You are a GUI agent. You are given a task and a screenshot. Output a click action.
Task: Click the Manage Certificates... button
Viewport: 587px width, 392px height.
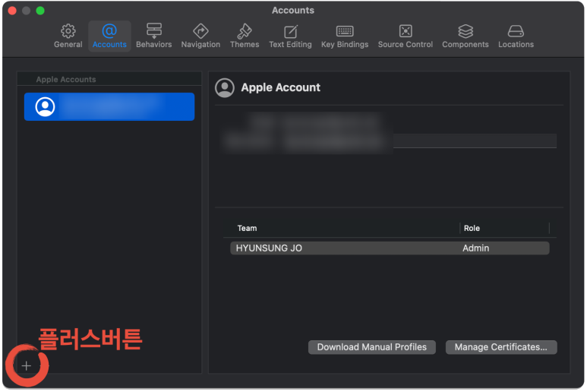[x=501, y=347]
